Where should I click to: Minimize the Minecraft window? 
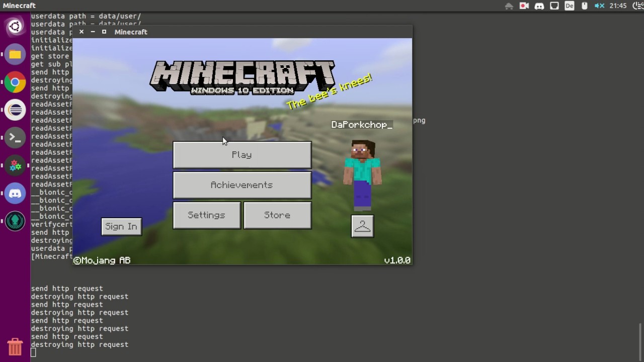[x=93, y=32]
